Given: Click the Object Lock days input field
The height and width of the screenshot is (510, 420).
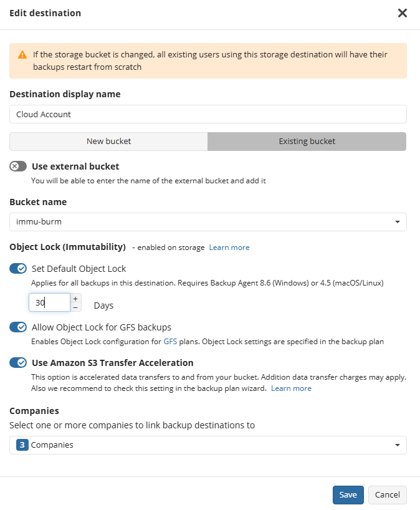Looking at the screenshot, I should point(50,302).
